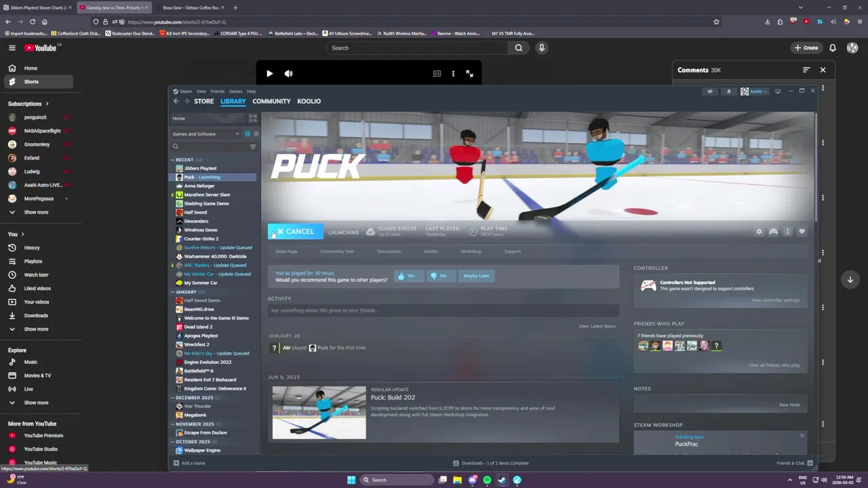Click Maybe Later button
Viewport: 868px width, 488px height.
coord(476,276)
